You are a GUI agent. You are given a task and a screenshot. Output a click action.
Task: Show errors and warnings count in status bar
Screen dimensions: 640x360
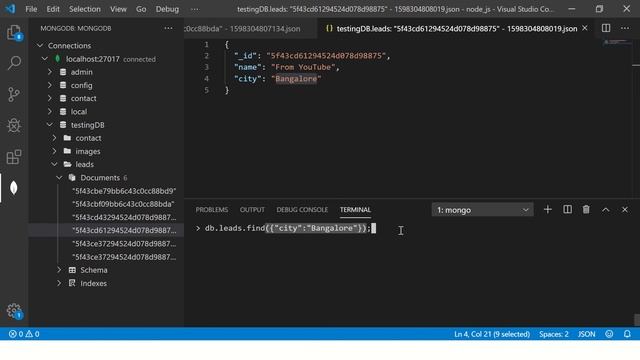point(24,334)
